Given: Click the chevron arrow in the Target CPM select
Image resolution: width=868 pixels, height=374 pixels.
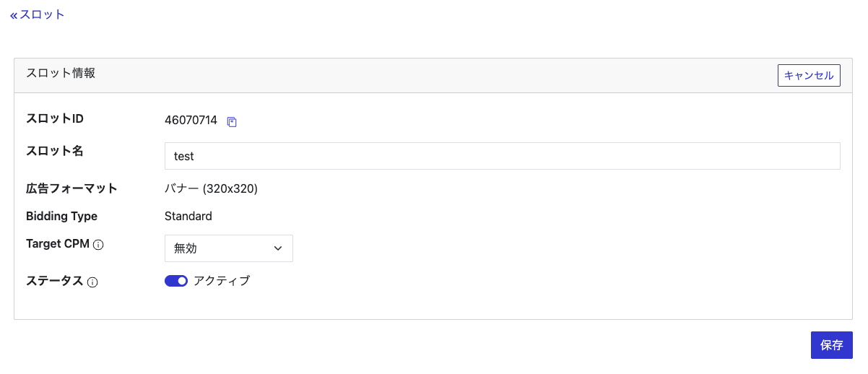Looking at the screenshot, I should click(x=278, y=248).
